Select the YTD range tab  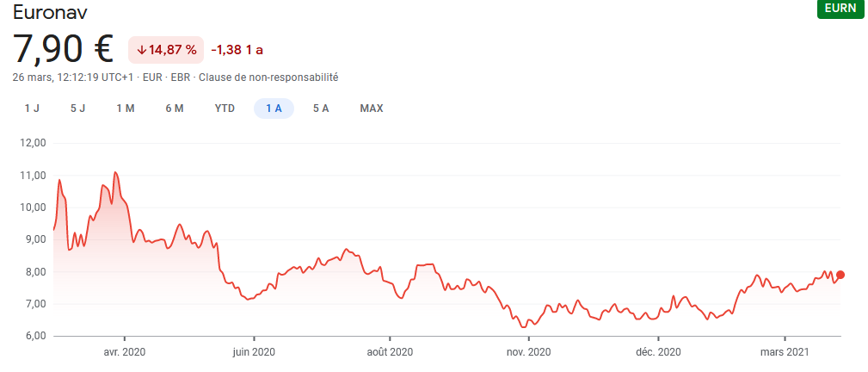coord(225,108)
